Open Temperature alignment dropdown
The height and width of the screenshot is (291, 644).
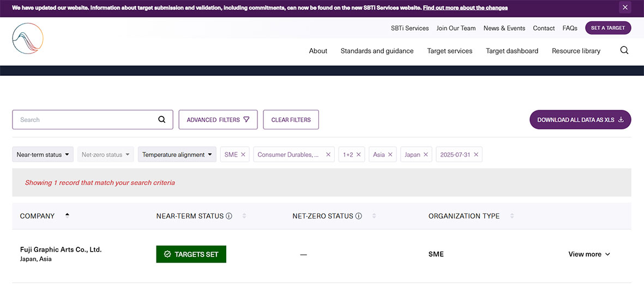177,155
